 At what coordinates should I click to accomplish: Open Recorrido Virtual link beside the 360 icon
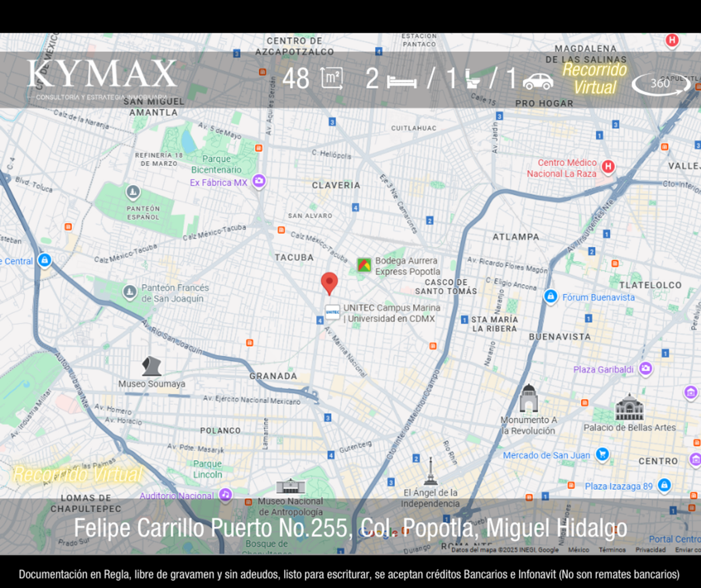pos(595,78)
